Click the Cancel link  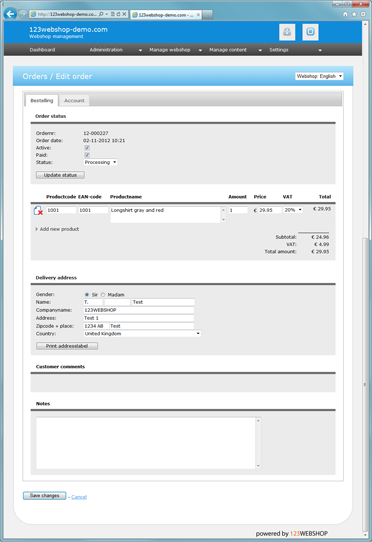pos(79,497)
